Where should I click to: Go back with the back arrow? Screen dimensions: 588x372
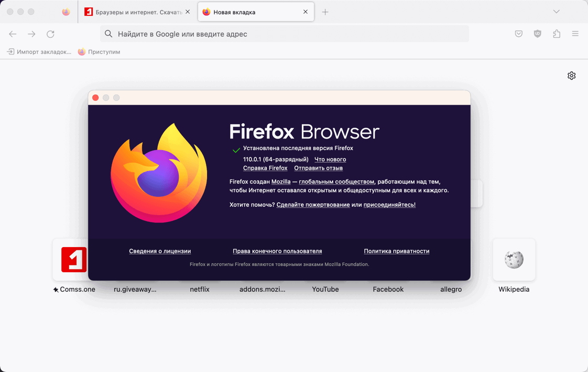click(x=13, y=34)
